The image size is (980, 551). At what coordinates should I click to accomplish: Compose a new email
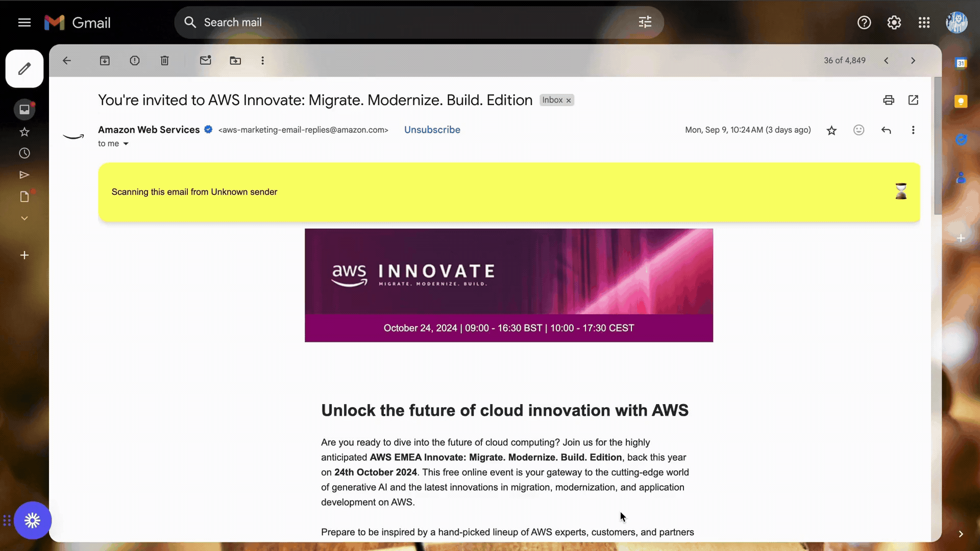pos(24,69)
